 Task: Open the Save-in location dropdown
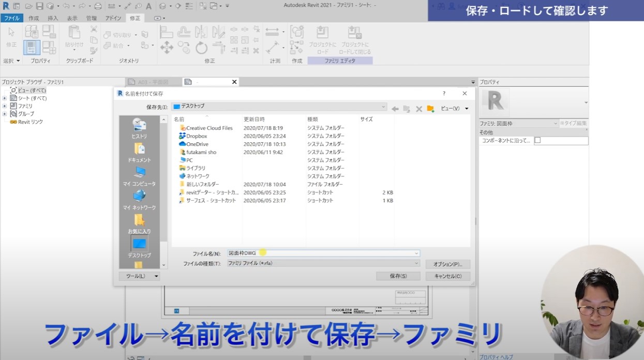pos(279,107)
